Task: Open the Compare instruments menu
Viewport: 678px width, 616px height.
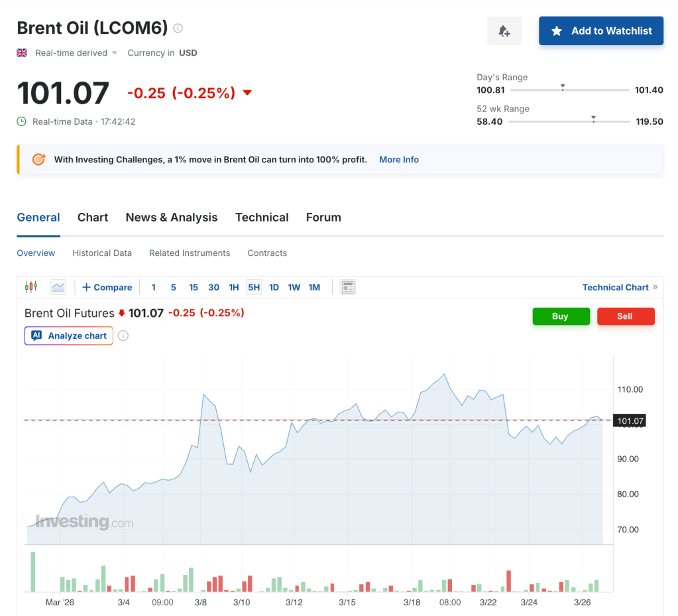Action: coord(107,287)
